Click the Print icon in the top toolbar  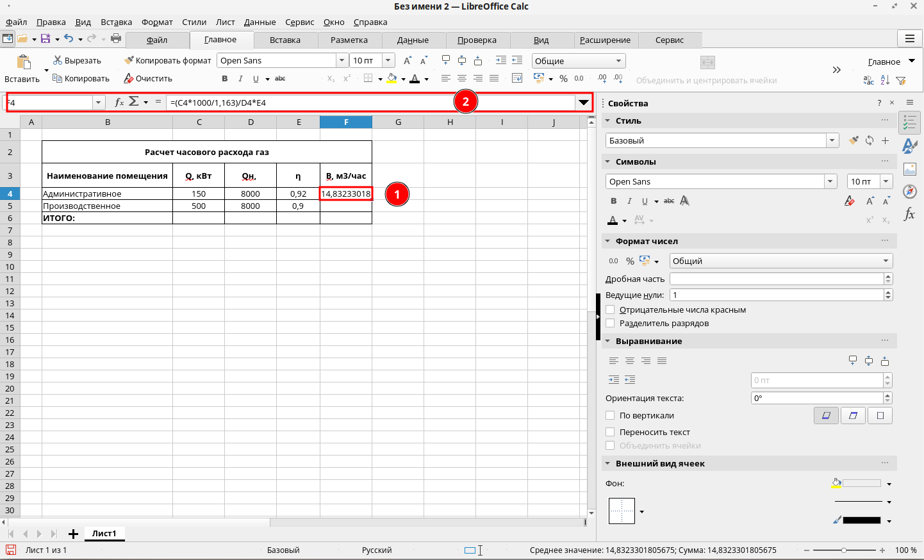(116, 38)
